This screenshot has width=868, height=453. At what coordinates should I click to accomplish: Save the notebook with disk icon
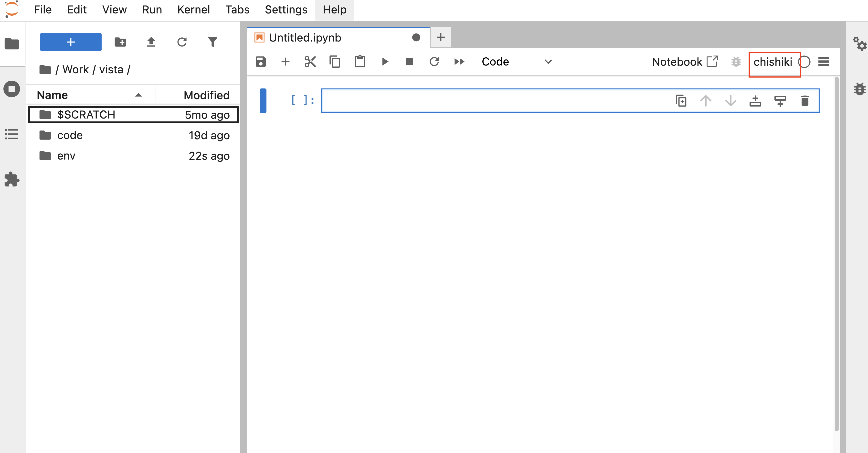(260, 62)
